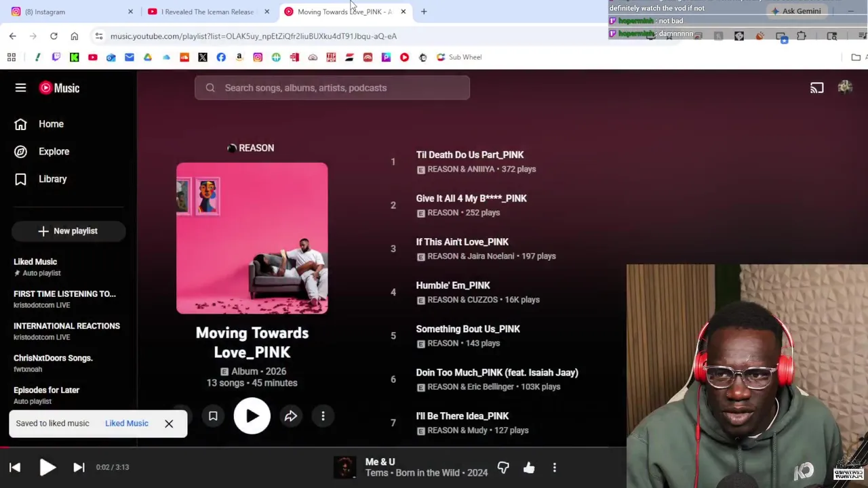Image resolution: width=868 pixels, height=488 pixels.
Task: Play track Give It All 4 My B****_PINK
Action: click(471, 198)
